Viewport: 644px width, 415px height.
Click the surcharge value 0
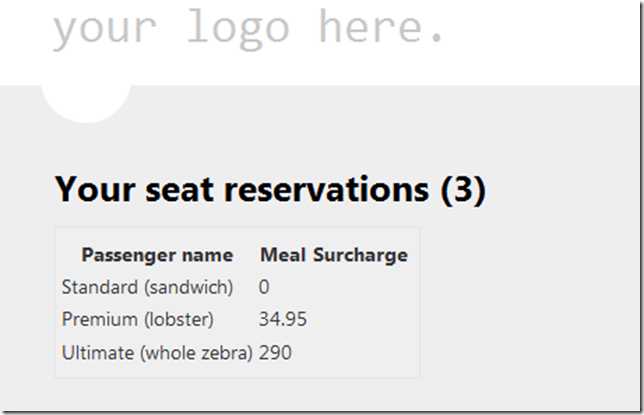(x=264, y=287)
